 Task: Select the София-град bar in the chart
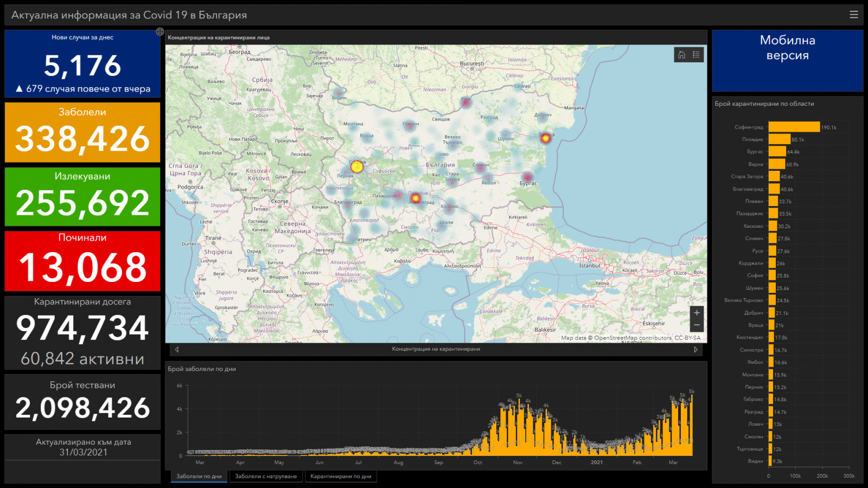[794, 127]
